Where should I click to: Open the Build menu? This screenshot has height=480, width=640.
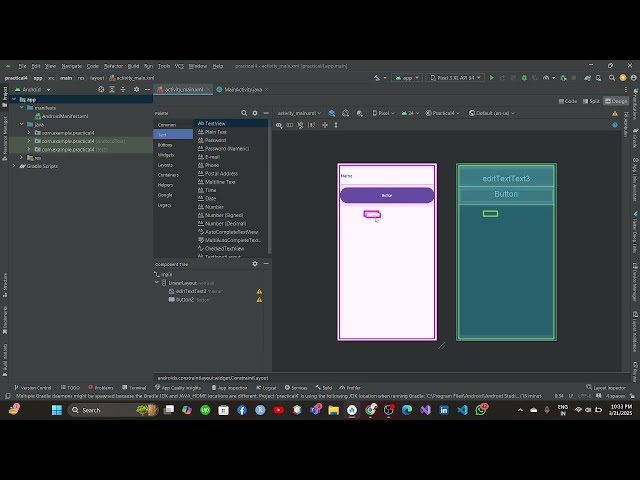tap(133, 66)
